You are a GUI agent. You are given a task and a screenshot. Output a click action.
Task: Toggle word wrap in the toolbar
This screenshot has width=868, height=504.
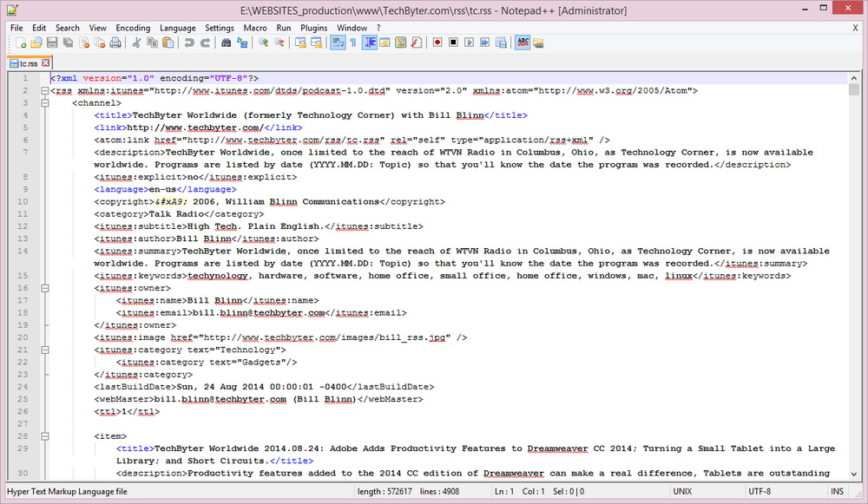tap(337, 43)
